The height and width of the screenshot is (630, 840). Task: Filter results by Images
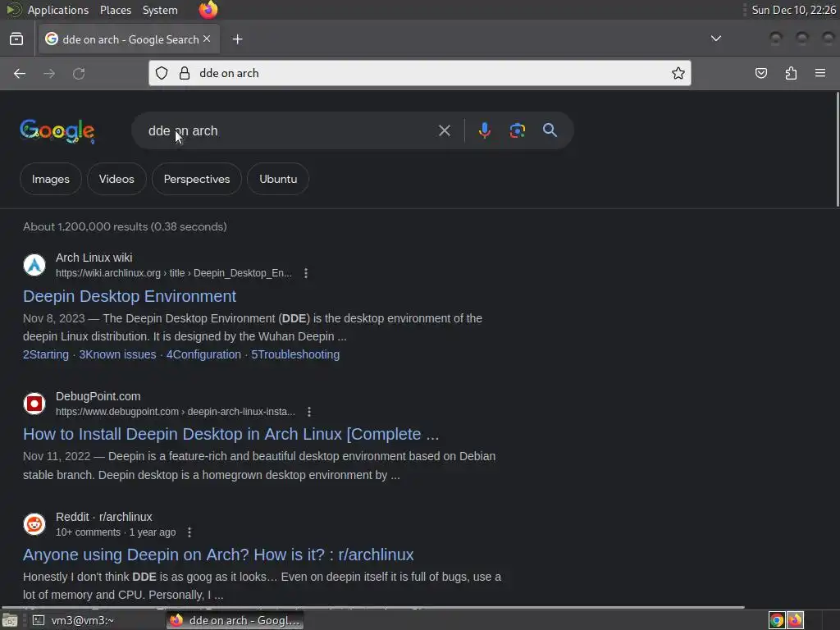click(50, 179)
